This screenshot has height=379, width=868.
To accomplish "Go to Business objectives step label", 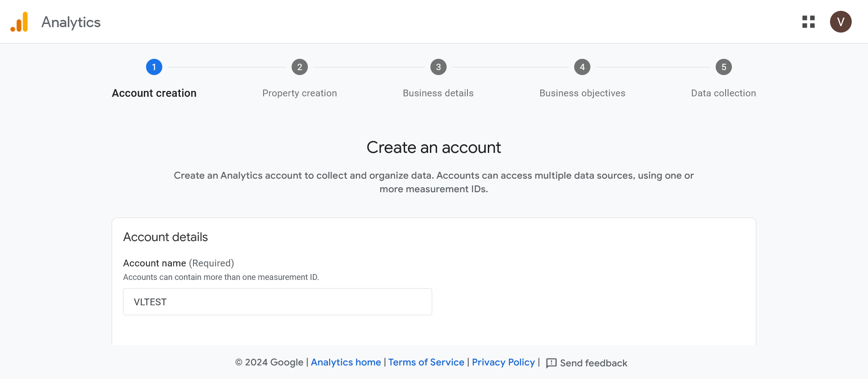I will click(582, 93).
